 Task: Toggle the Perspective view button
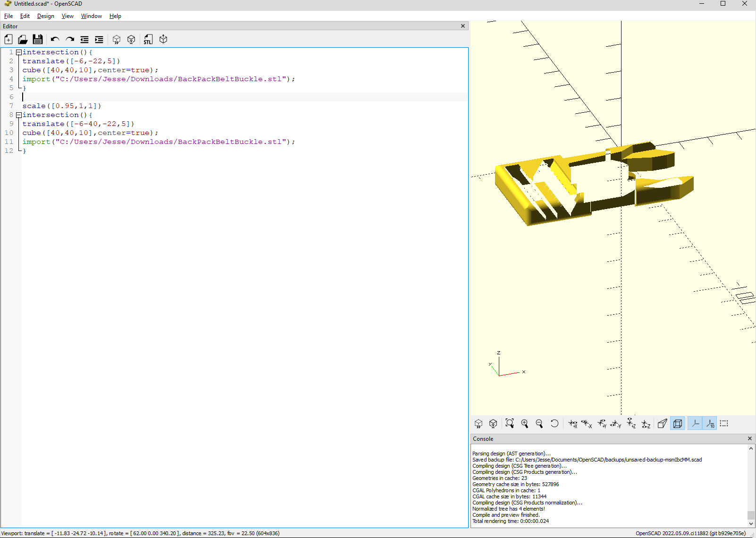[662, 423]
